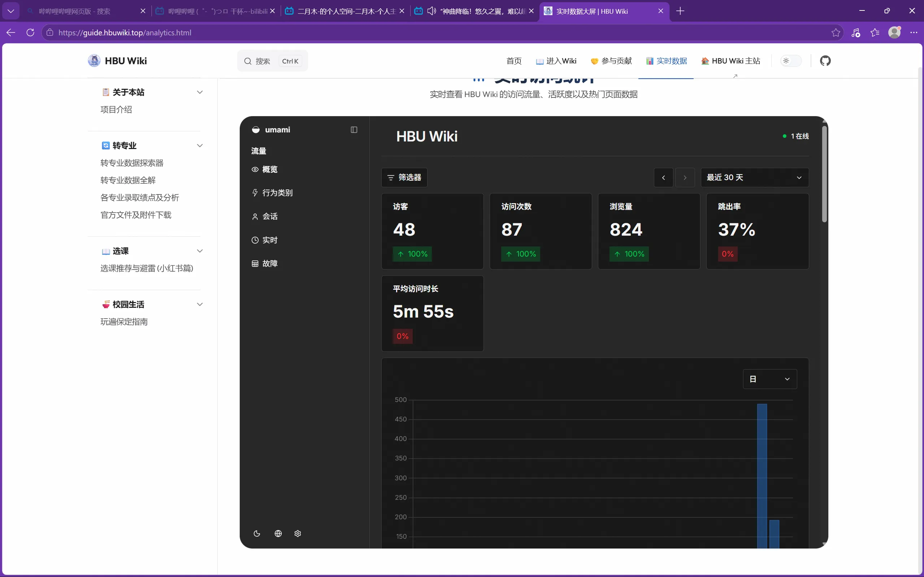Viewport: 924px width, 577px height.
Task: Switch to 二月木 个人空间 tab
Action: click(x=346, y=11)
